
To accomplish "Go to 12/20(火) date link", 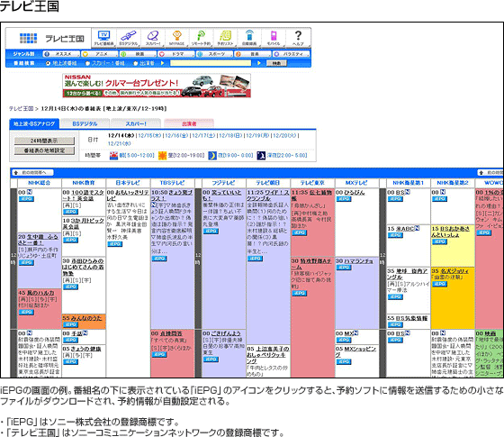I will click(284, 136).
